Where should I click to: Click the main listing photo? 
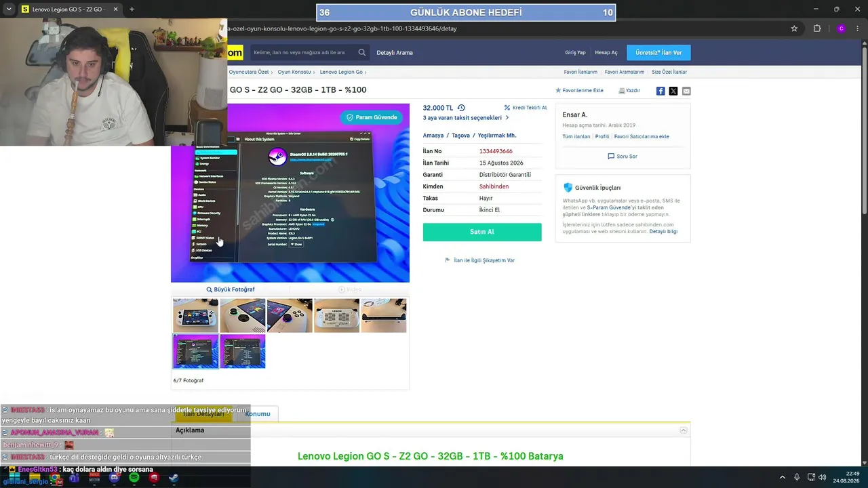pos(290,192)
